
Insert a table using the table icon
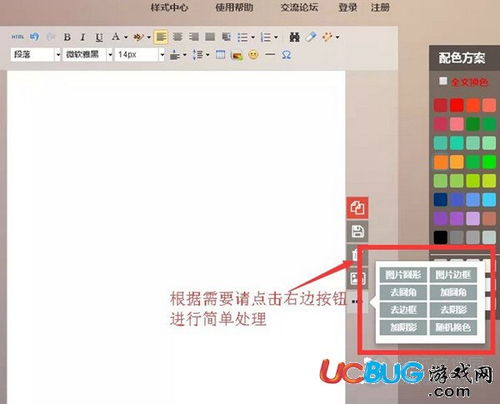(x=220, y=54)
